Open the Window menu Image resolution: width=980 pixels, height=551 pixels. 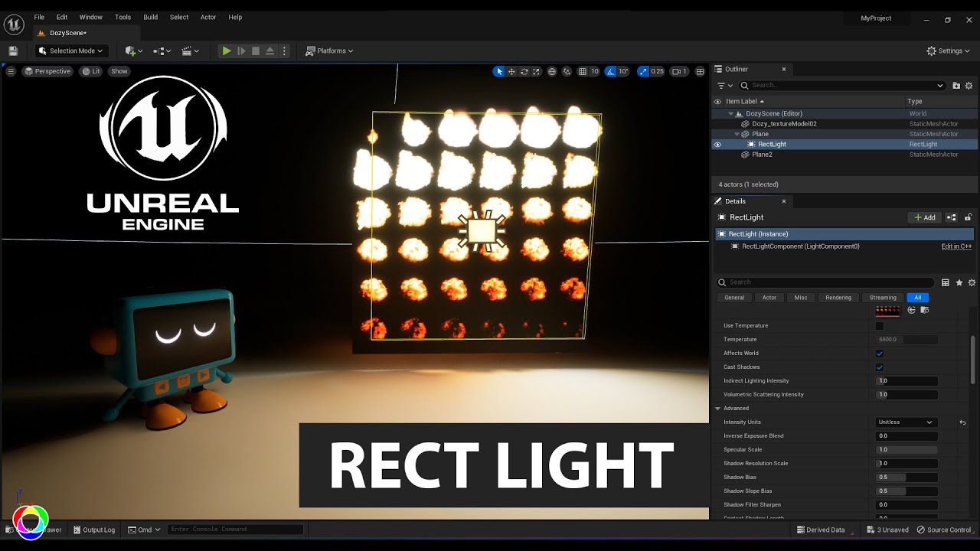pyautogui.click(x=90, y=17)
